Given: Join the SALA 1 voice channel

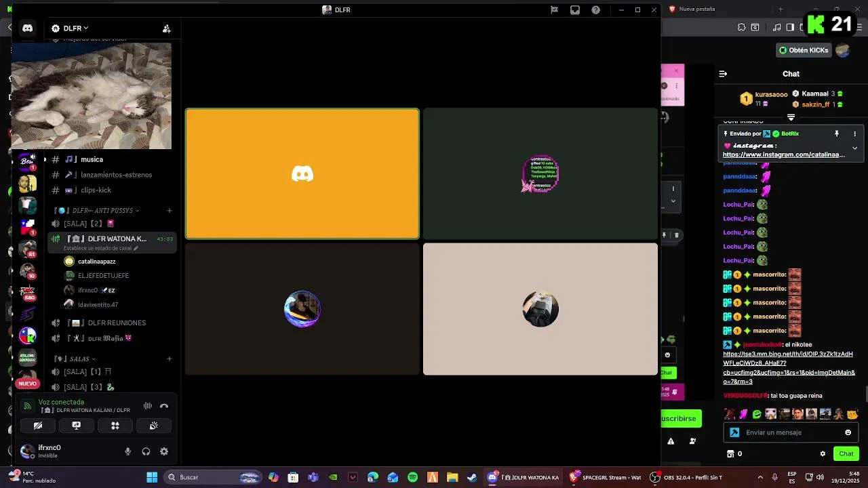Looking at the screenshot, I should (112, 371).
